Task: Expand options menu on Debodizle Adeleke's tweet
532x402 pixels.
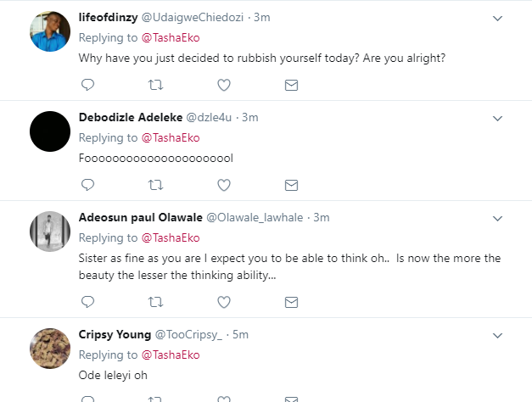Action: point(497,117)
